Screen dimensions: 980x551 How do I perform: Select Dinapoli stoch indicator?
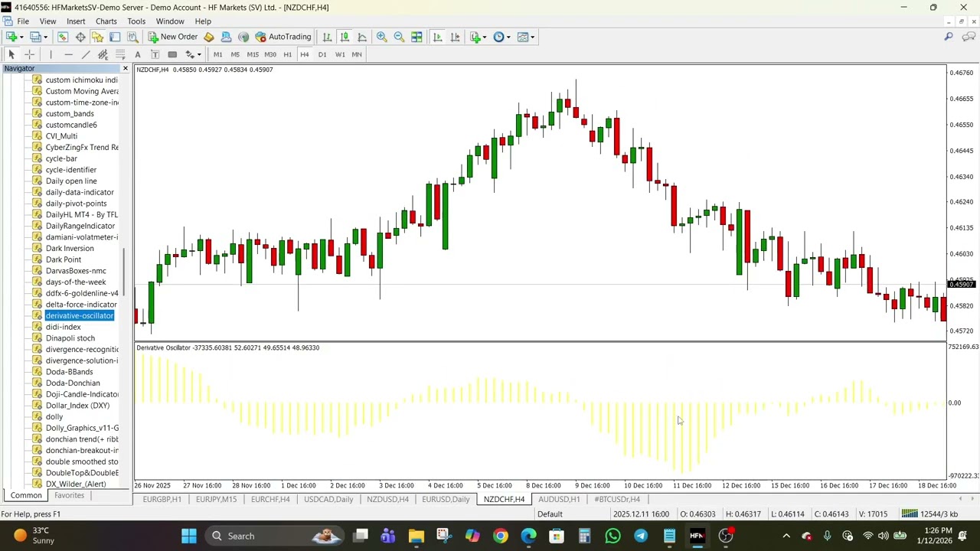[x=70, y=338]
